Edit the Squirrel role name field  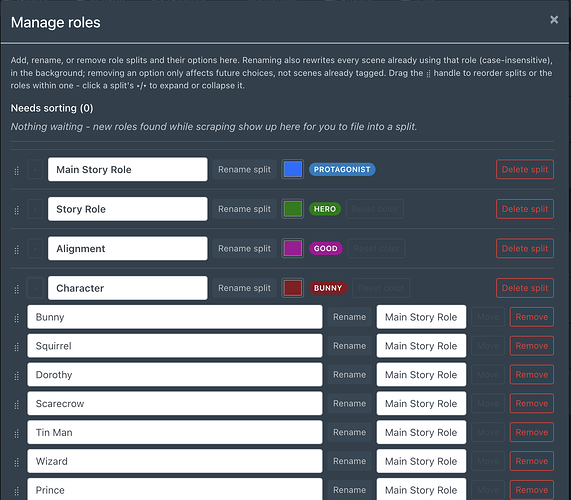(175, 346)
